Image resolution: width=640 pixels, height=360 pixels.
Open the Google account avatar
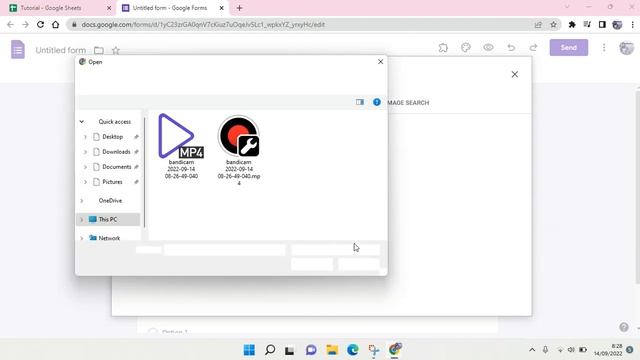tap(626, 48)
